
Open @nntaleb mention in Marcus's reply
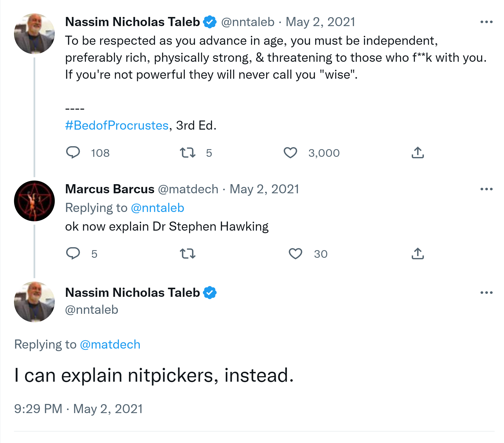click(158, 208)
